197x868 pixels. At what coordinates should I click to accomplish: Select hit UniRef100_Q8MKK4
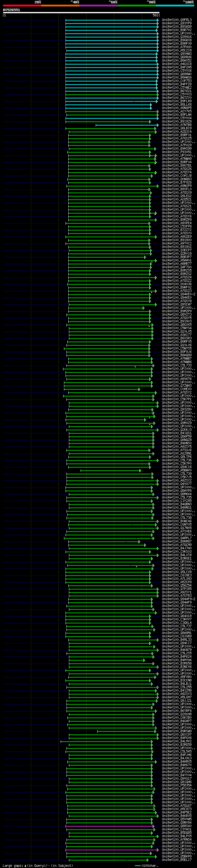point(177,494)
